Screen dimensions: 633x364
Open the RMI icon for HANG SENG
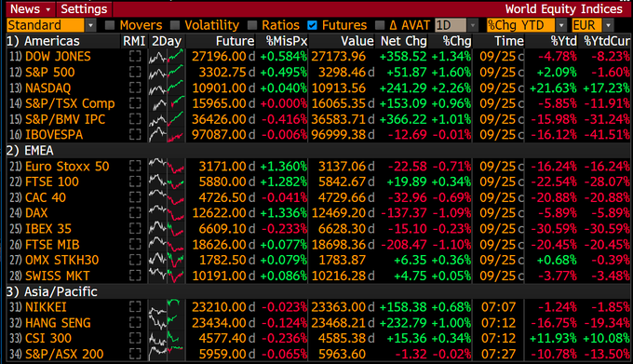pos(135,323)
